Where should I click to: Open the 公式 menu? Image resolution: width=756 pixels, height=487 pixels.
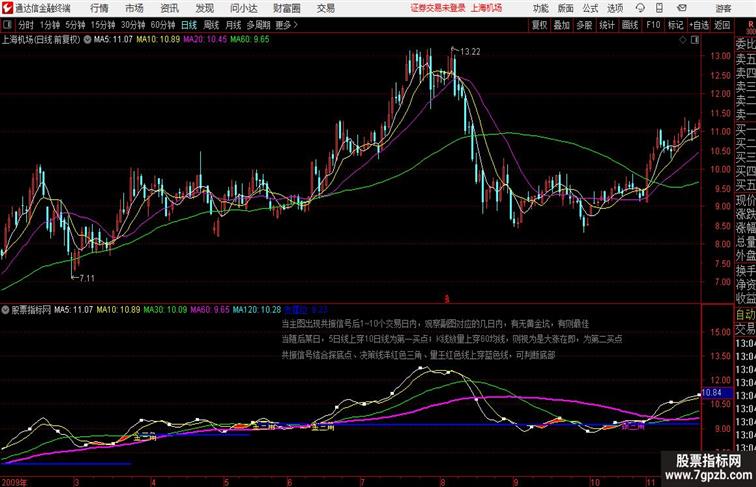590,8
